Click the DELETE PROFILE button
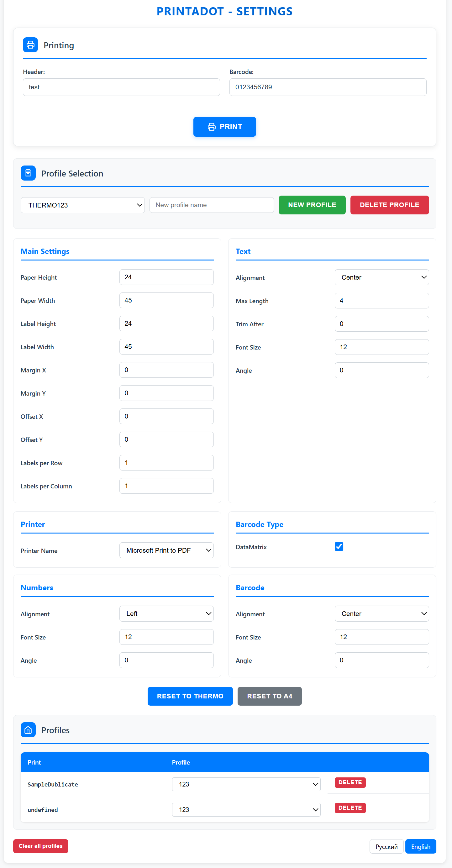This screenshot has width=452, height=868. click(x=389, y=205)
